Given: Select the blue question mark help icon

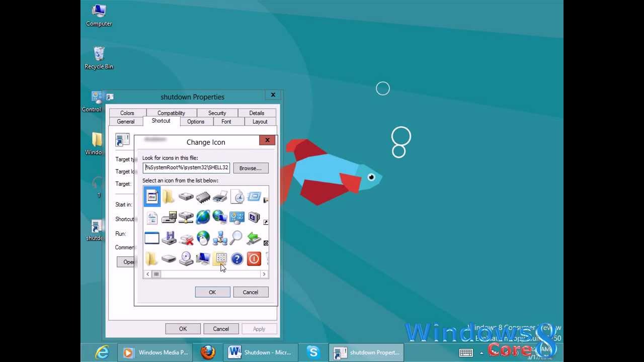Looking at the screenshot, I should [x=237, y=259].
